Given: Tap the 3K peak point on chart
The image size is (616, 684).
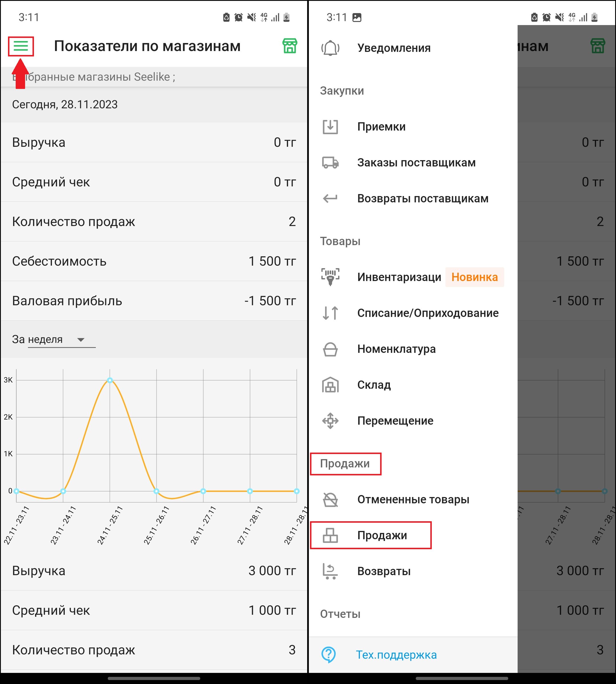Looking at the screenshot, I should pyautogui.click(x=110, y=380).
